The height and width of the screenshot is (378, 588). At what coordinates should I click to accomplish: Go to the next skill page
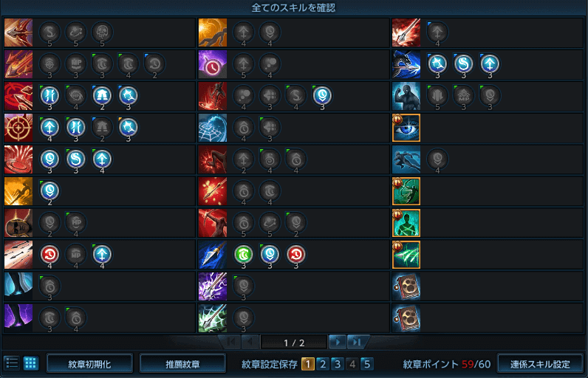pyautogui.click(x=338, y=342)
